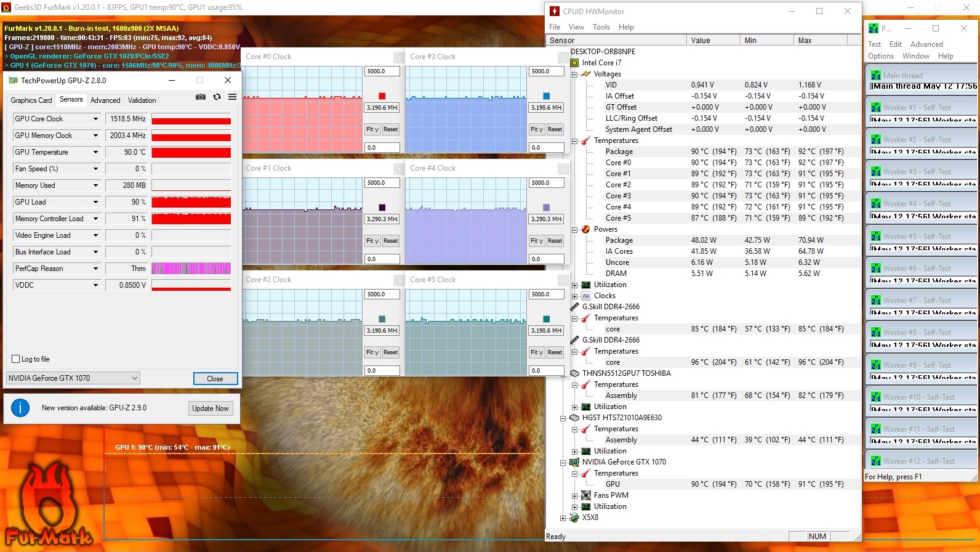Expand the Fans PWM node
Viewport: 980px width, 552px height.
574,495
